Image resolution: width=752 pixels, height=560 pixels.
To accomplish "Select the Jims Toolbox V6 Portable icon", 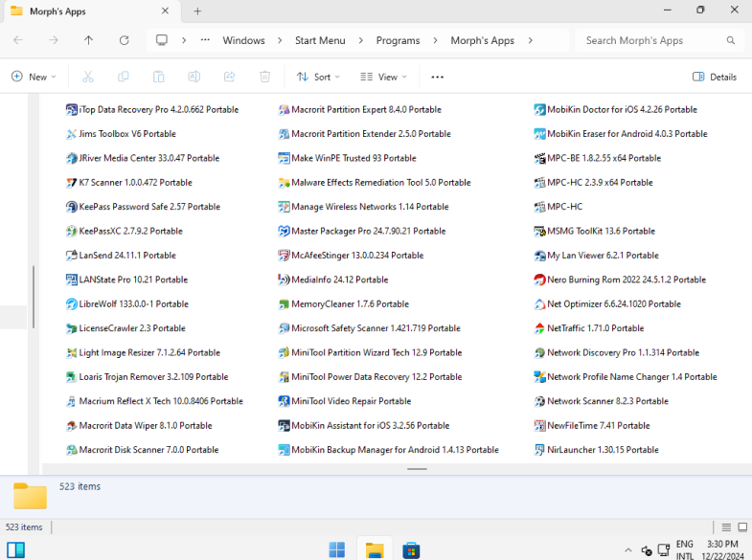I will coord(72,134).
